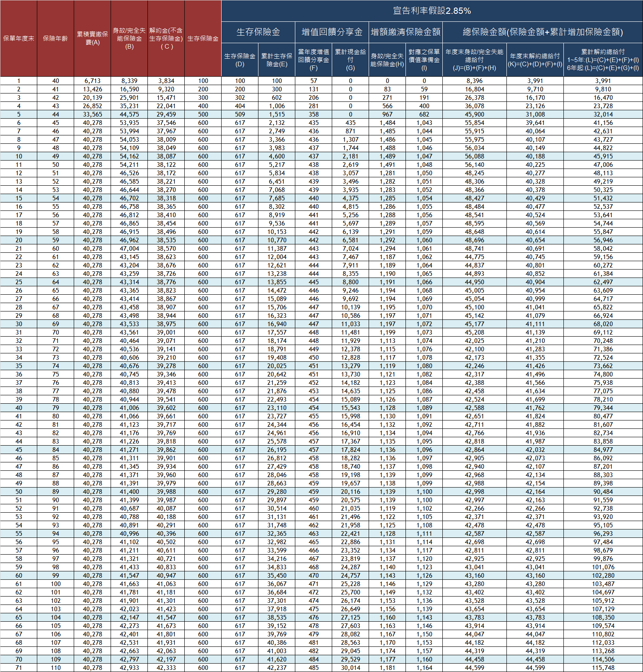Select the cell showing 13,426
The height and width of the screenshot is (672, 643).
click(x=92, y=89)
